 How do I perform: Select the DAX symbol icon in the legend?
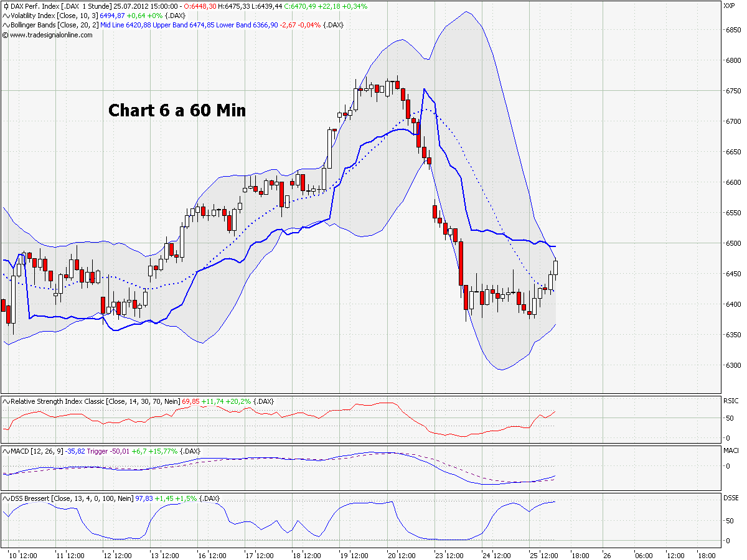5,5
